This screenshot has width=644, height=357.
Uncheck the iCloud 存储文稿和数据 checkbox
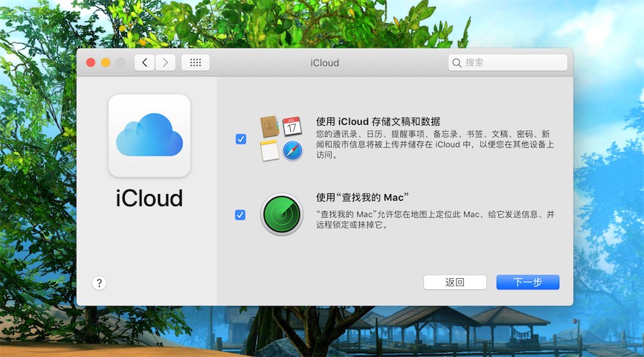click(241, 139)
